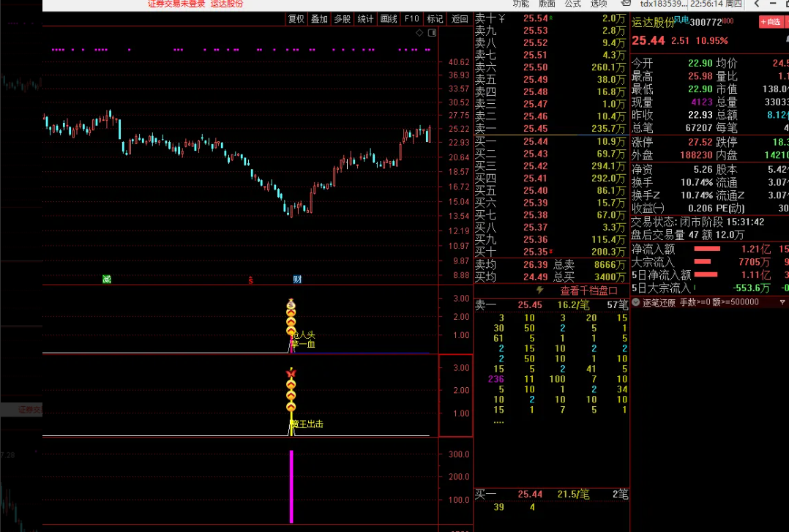
Task: Toggle 叠加 overlay in chart toolbar
Action: coord(319,19)
